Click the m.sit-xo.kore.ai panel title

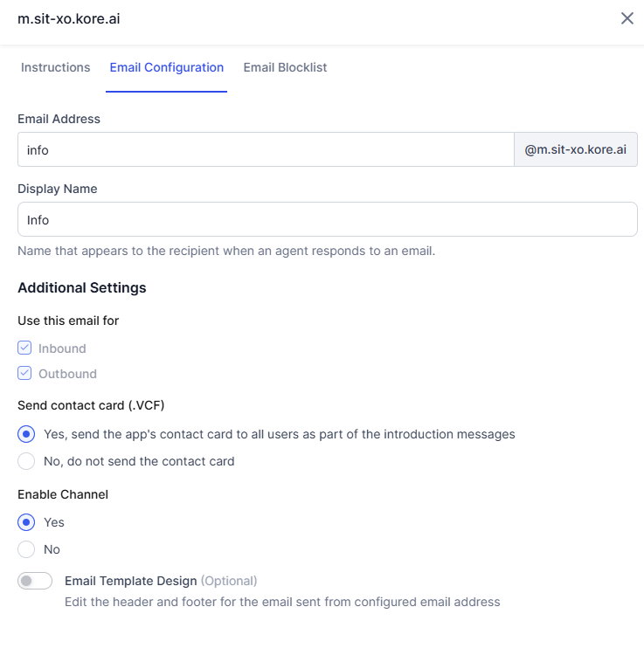69,18
